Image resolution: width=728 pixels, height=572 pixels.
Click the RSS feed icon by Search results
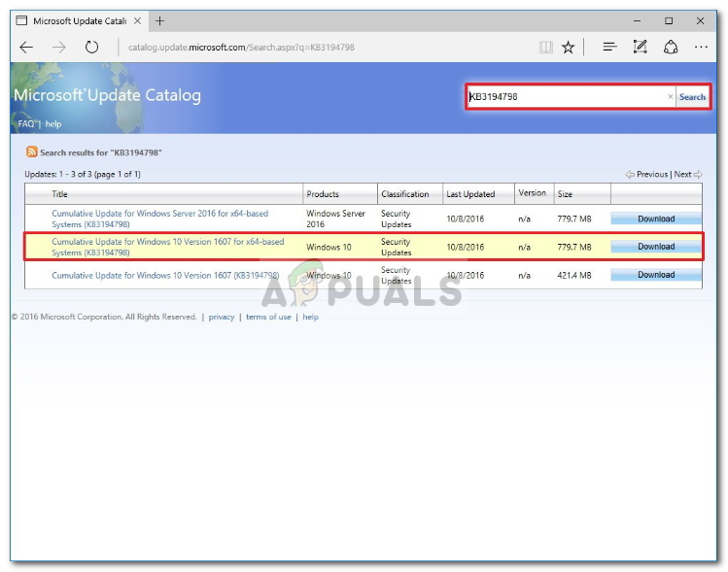[31, 151]
